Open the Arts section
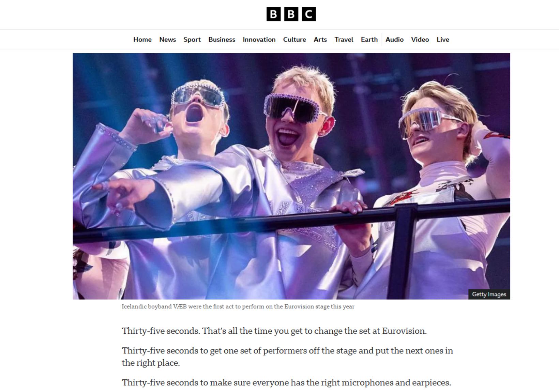 point(320,40)
